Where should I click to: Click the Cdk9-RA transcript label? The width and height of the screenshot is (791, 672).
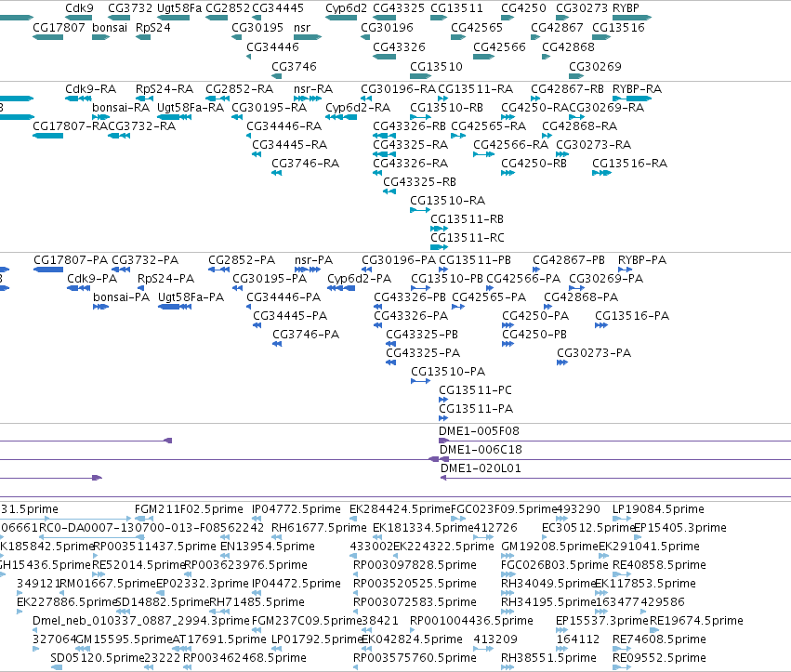91,89
